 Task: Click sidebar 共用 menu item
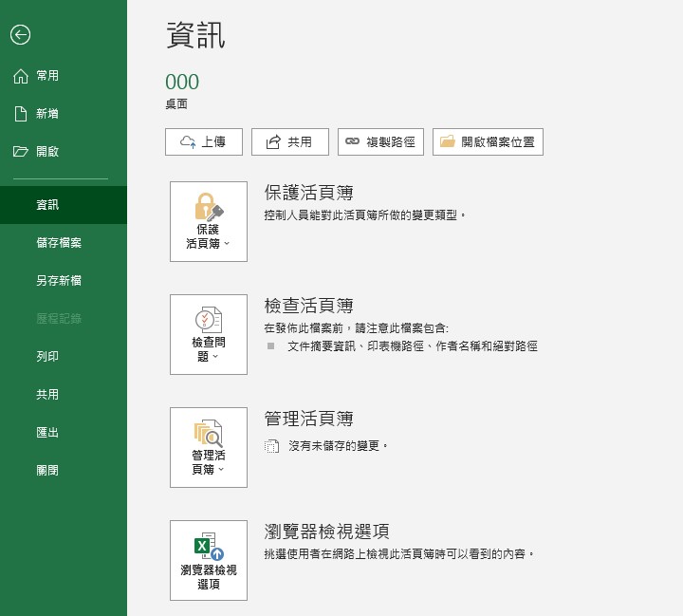pyautogui.click(x=47, y=395)
